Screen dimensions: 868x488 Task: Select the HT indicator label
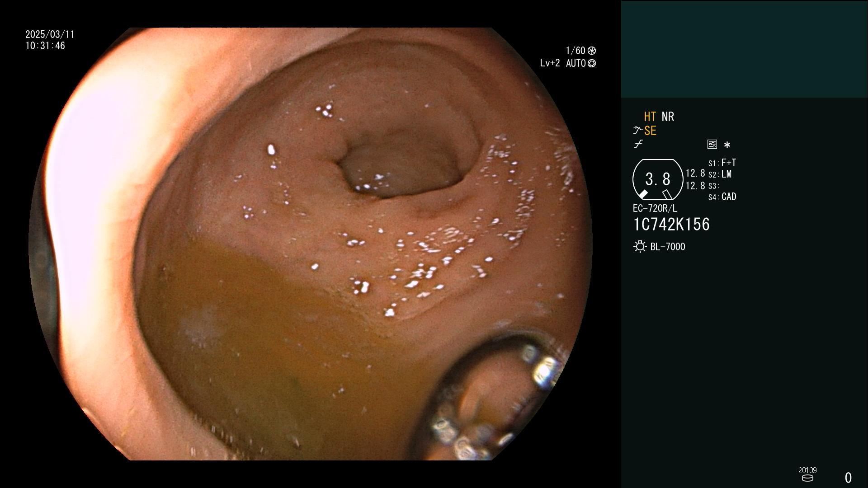pyautogui.click(x=650, y=117)
